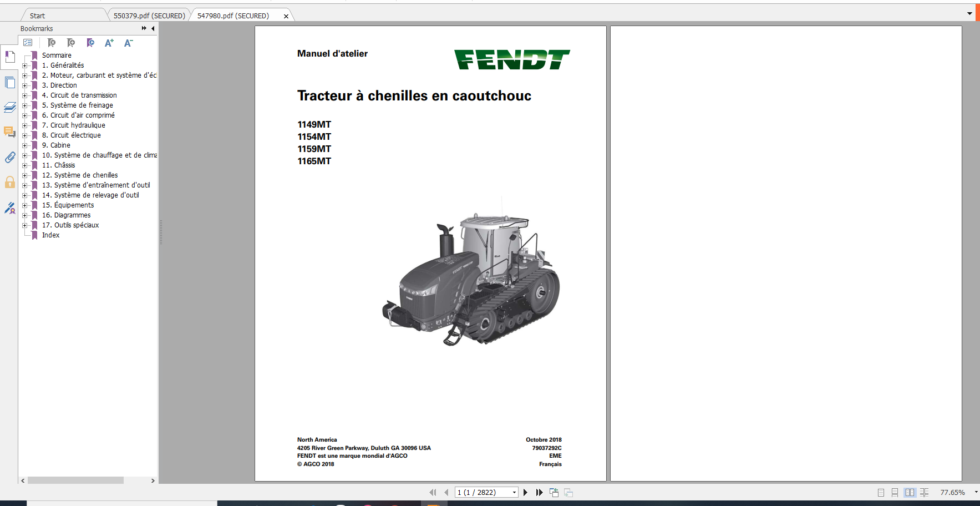Go to next page with arrow button
980x506 pixels.
[x=525, y=492]
